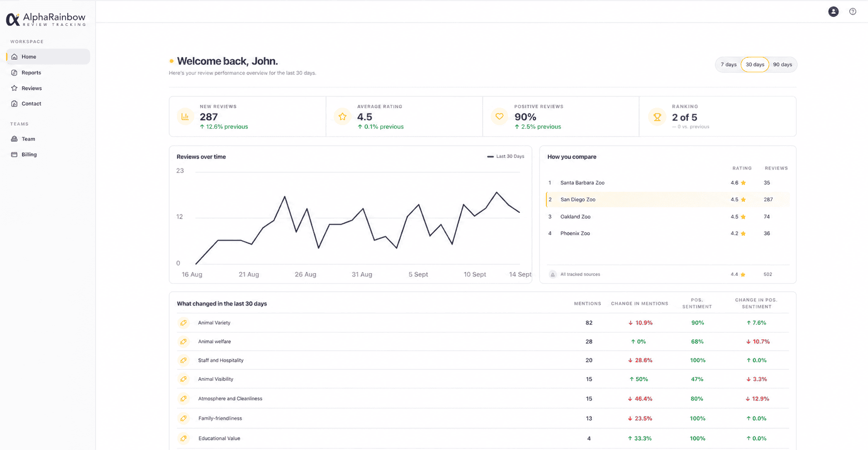Switch the time range to 90 days
868x450 pixels.
(782, 65)
